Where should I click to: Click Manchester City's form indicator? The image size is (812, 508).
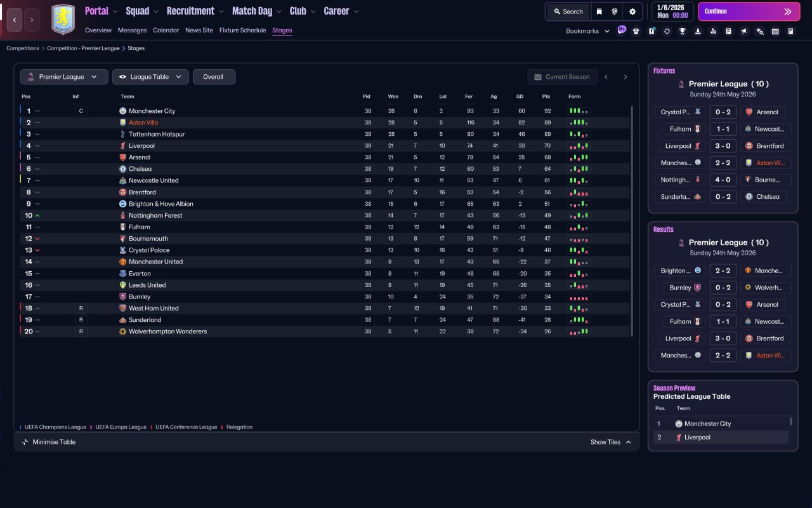(x=579, y=111)
